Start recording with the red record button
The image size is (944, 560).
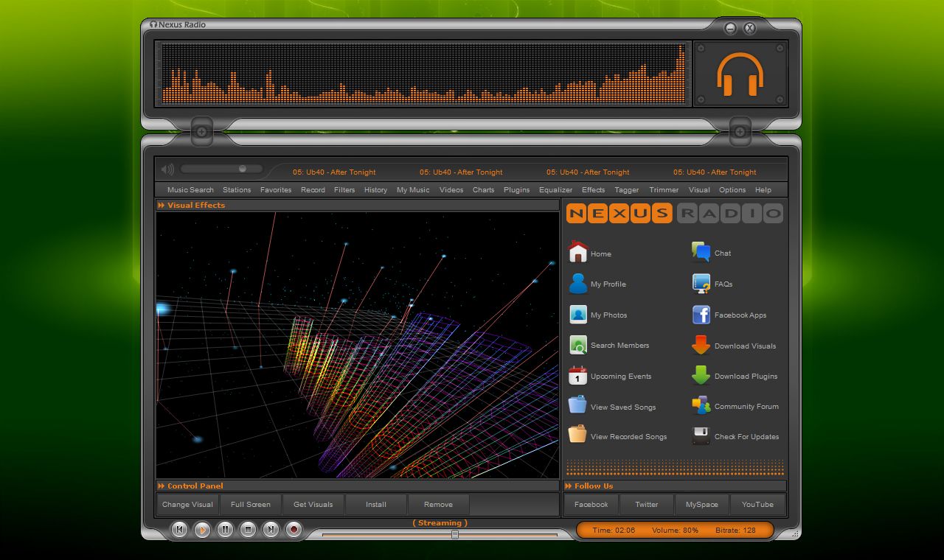(x=294, y=529)
